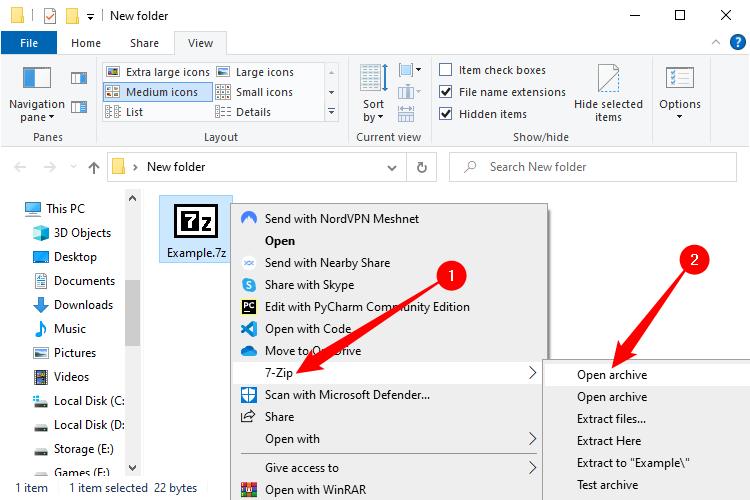The image size is (750, 500).
Task: Uncheck File name extensions checkbox
Action: coord(446,92)
